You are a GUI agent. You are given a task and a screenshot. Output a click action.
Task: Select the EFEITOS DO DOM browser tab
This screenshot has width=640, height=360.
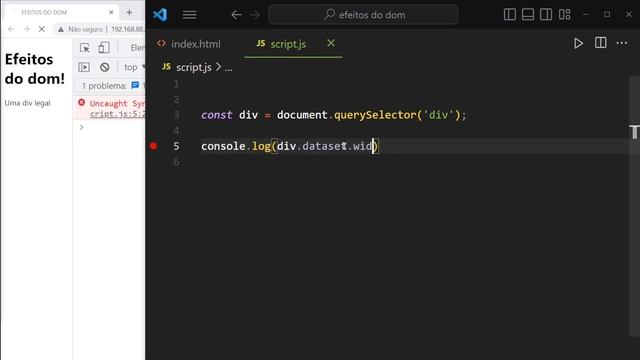(61, 12)
